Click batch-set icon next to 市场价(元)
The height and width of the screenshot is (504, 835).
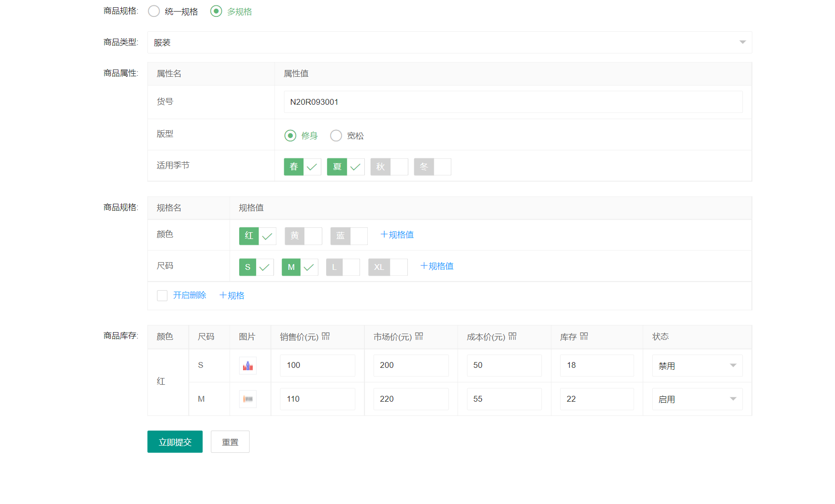click(x=419, y=336)
